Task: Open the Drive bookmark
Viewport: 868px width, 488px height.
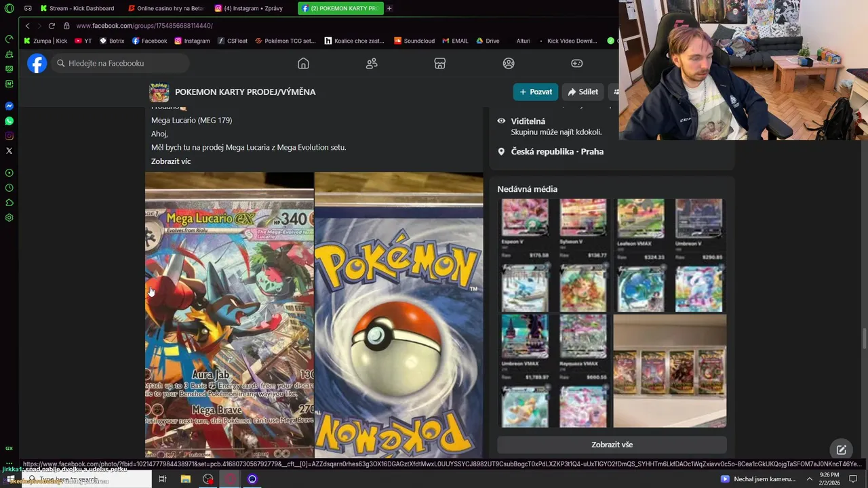Action: click(488, 41)
